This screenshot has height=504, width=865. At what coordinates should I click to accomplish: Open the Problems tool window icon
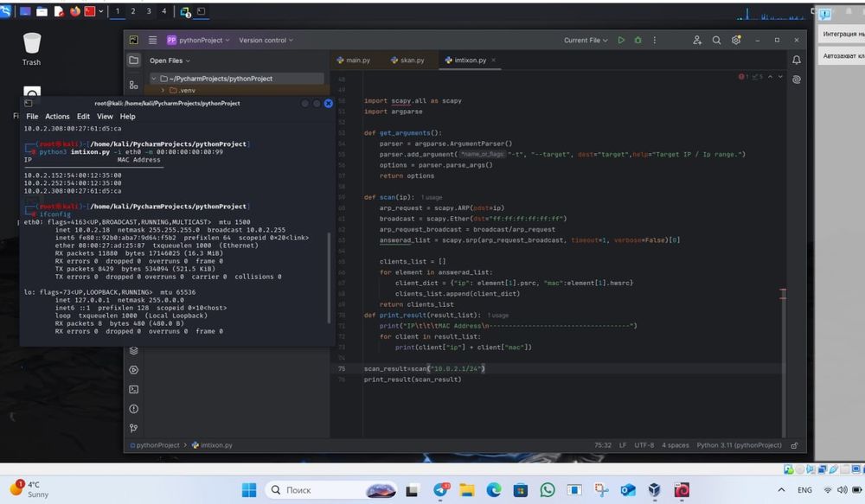coord(133,408)
